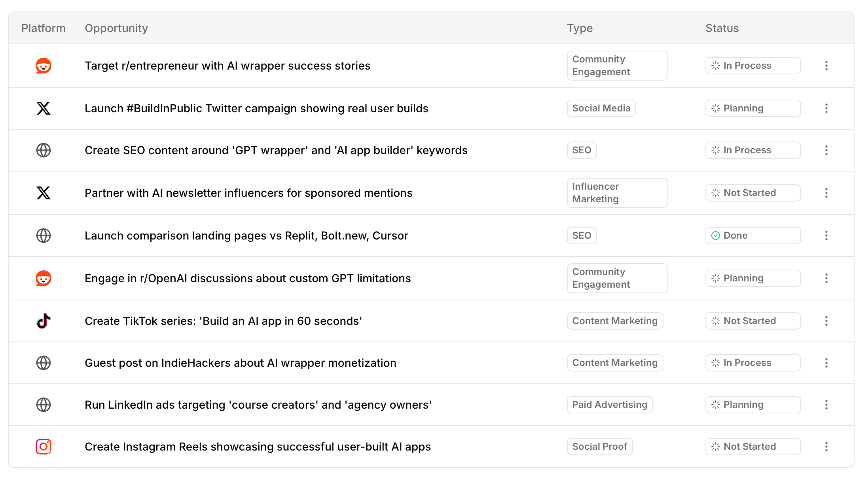
Task: Click globe icon for comparison landing pages
Action: (x=44, y=236)
